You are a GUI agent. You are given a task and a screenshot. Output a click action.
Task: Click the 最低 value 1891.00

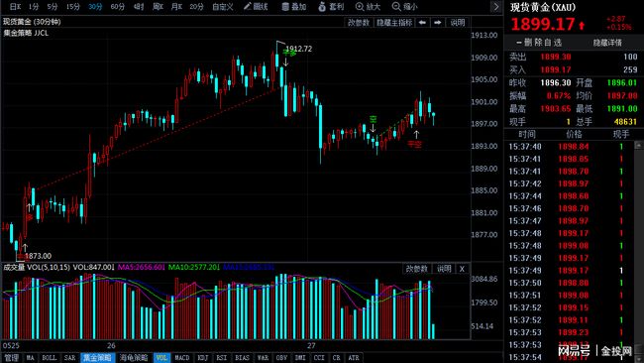[x=622, y=108]
